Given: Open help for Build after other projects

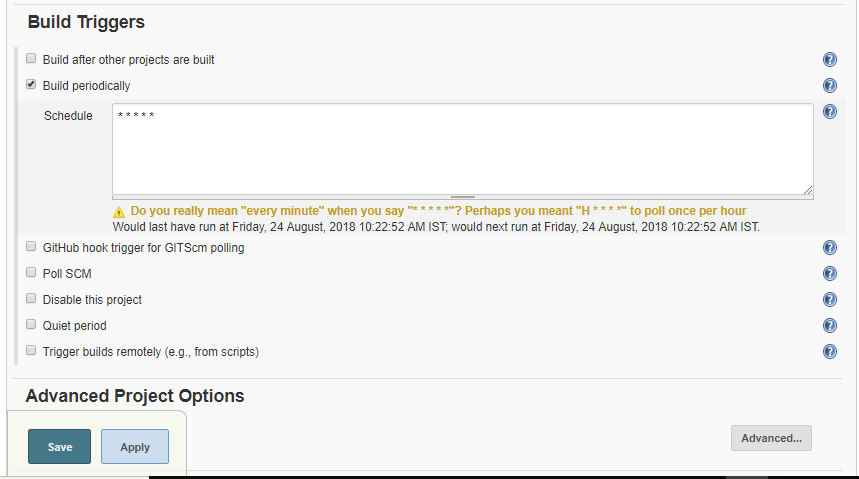Looking at the screenshot, I should (829, 60).
